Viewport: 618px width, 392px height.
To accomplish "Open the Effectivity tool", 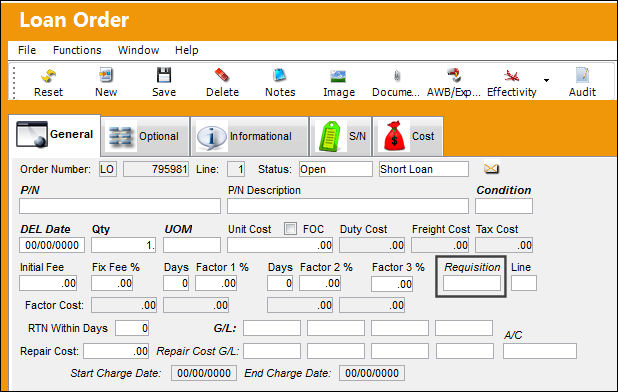I will 512,83.
